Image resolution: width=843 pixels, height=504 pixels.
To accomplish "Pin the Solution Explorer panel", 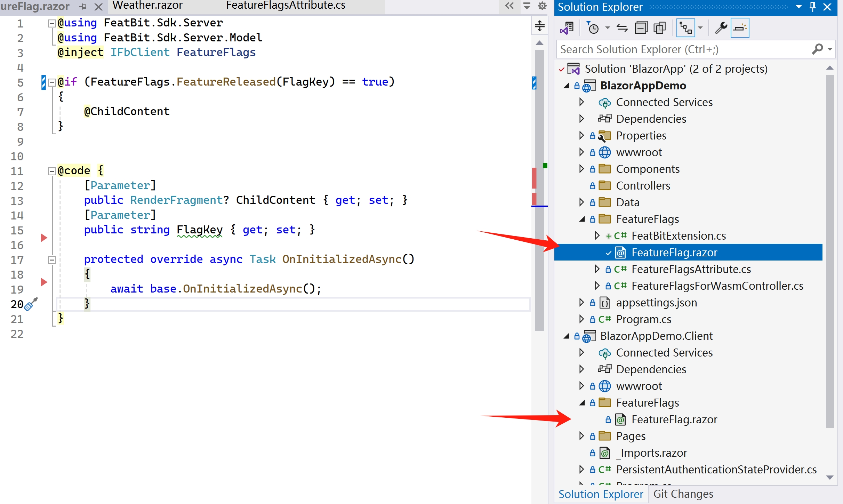I will (x=813, y=7).
